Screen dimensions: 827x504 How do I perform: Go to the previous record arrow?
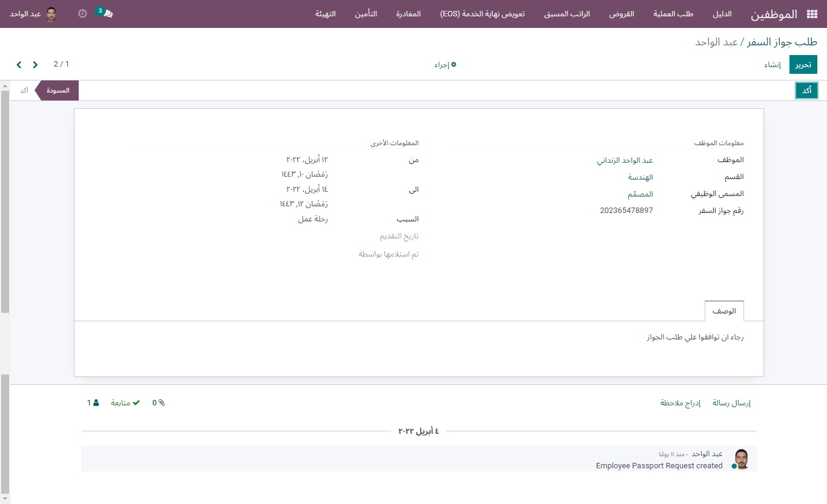[35, 65]
